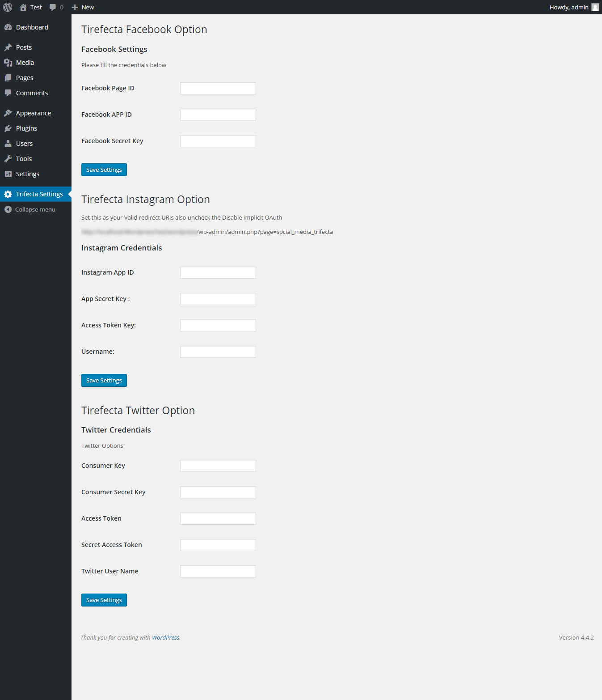
Task: Save the Twitter settings
Action: pos(104,600)
